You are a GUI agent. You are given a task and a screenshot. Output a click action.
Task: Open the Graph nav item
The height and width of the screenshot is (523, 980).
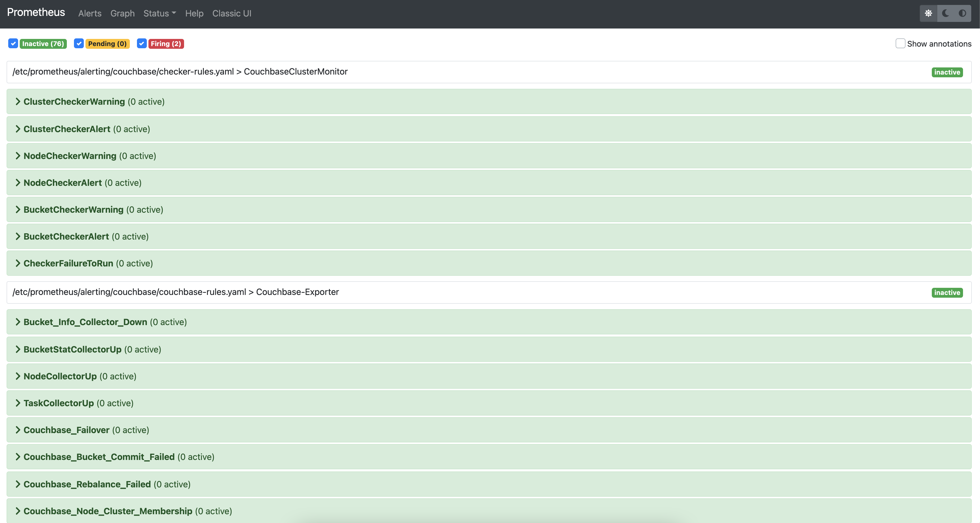point(122,13)
